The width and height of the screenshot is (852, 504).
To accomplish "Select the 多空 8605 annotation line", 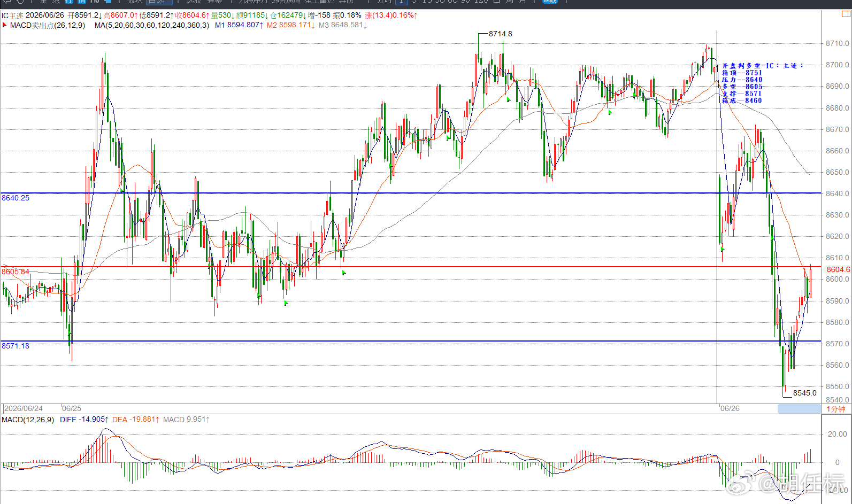I will pos(742,87).
